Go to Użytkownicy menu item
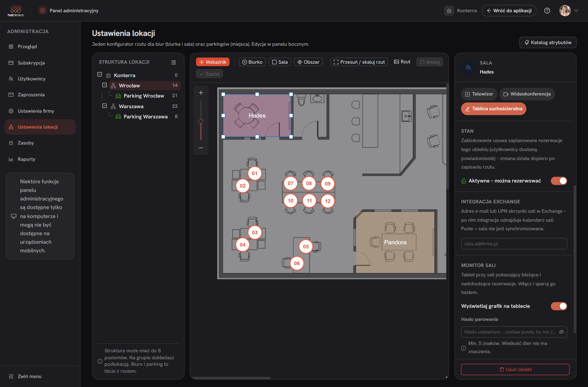The height and width of the screenshot is (387, 588). (x=40, y=79)
